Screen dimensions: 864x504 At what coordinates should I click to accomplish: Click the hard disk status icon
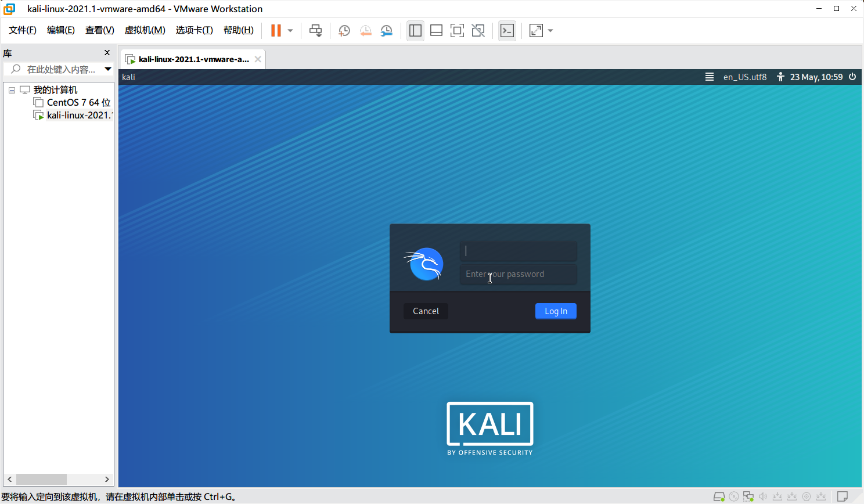[x=719, y=496]
